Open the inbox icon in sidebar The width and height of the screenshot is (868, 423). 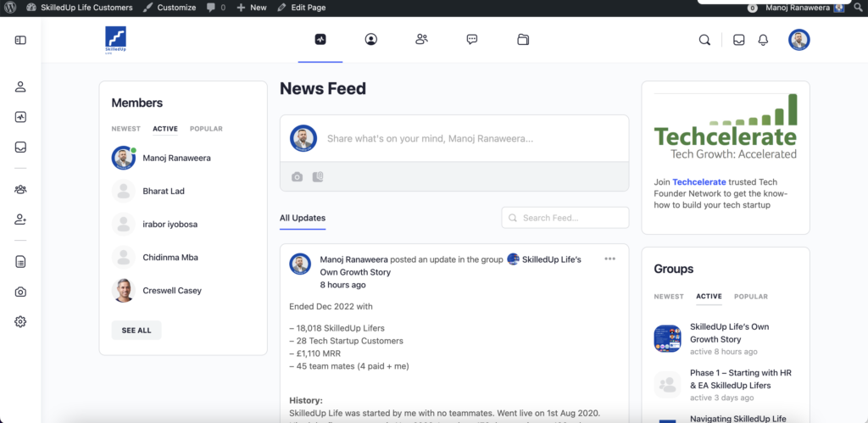[x=20, y=147]
